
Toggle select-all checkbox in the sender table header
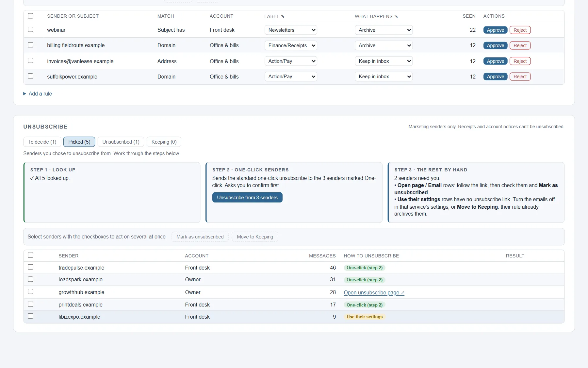(x=30, y=255)
